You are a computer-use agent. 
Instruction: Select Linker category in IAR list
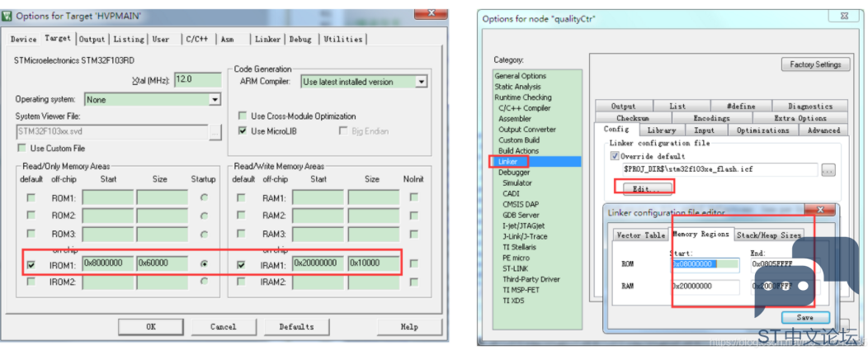(508, 161)
